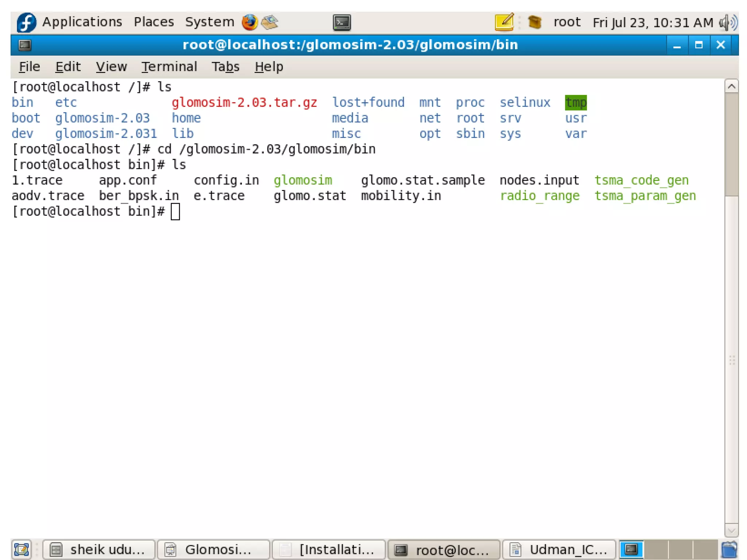
Task: Open the Tabs menu
Action: (225, 67)
